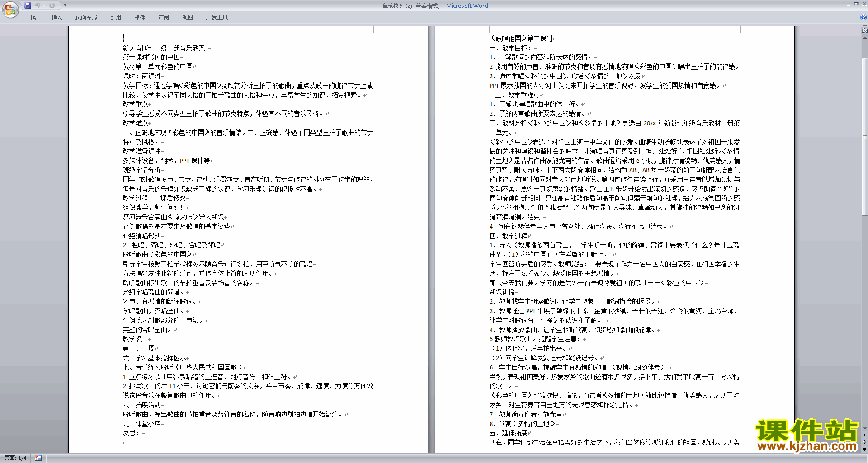The width and height of the screenshot is (868, 463).
Task: Open the 插入 ribbon tab
Action: (x=57, y=18)
